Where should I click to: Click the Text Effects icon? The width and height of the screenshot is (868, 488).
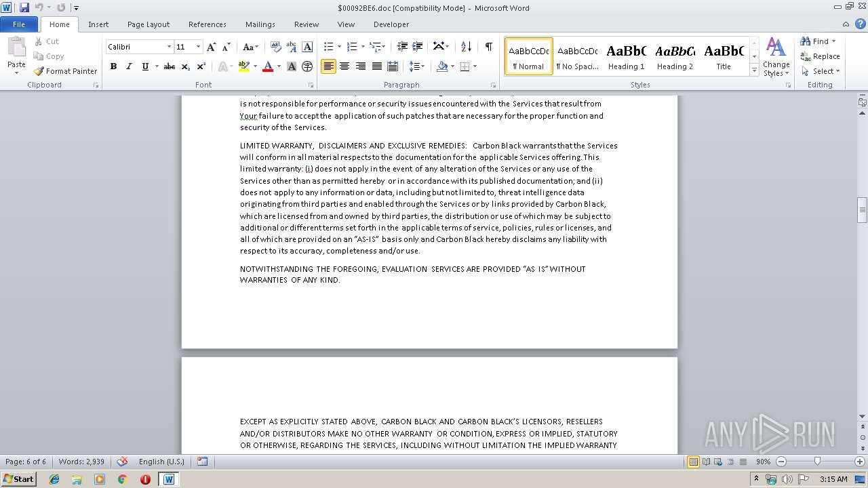(x=222, y=66)
